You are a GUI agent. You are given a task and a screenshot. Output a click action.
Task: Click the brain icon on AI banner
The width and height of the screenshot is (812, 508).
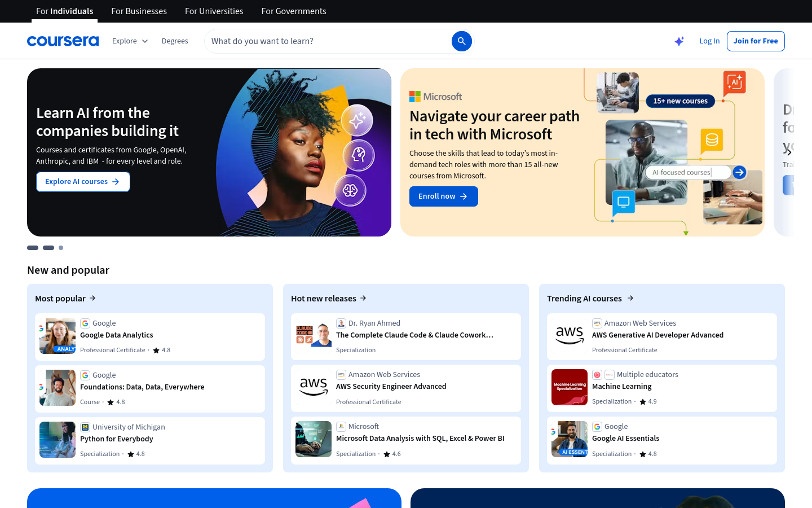click(350, 191)
